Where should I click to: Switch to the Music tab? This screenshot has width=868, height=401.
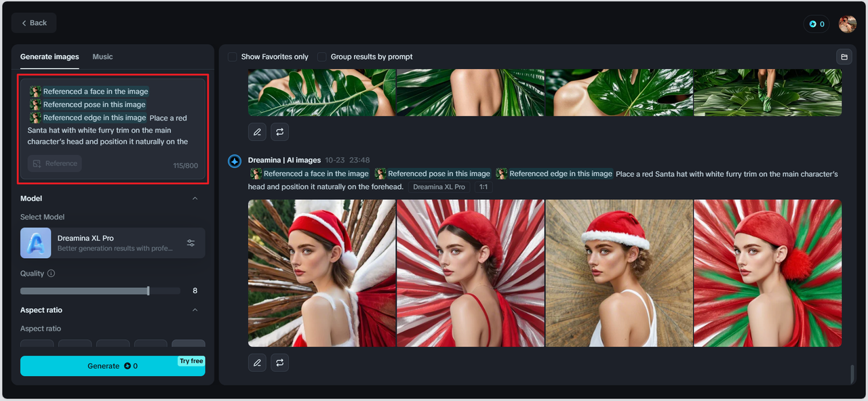tap(102, 57)
